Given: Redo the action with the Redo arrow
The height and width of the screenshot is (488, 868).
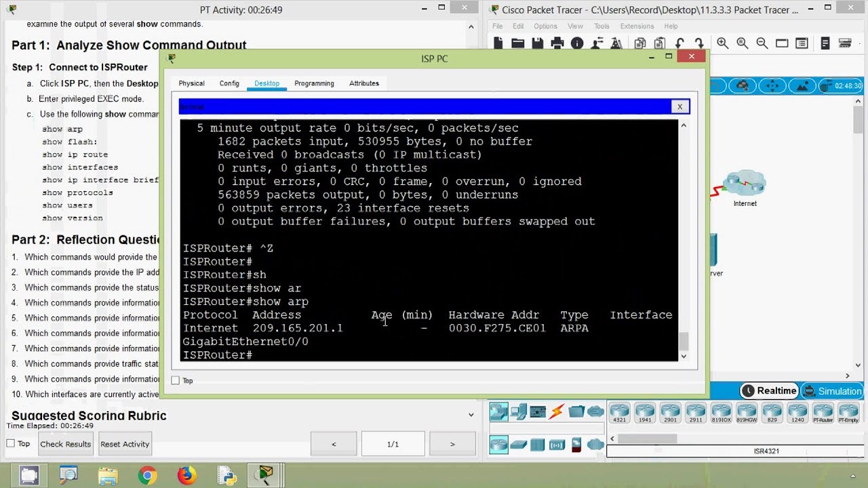Looking at the screenshot, I should coord(699,43).
